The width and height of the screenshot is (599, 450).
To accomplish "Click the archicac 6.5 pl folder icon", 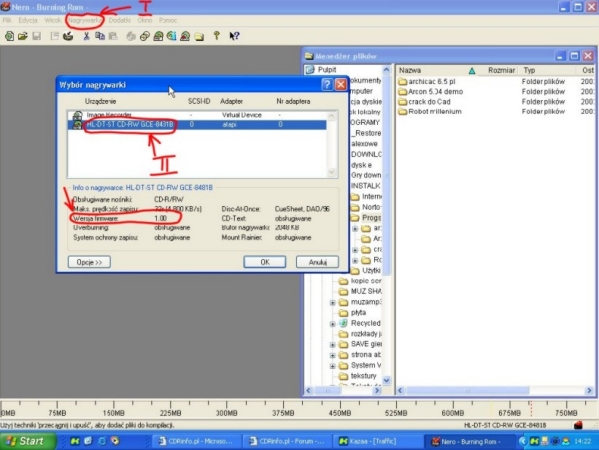I will click(402, 81).
